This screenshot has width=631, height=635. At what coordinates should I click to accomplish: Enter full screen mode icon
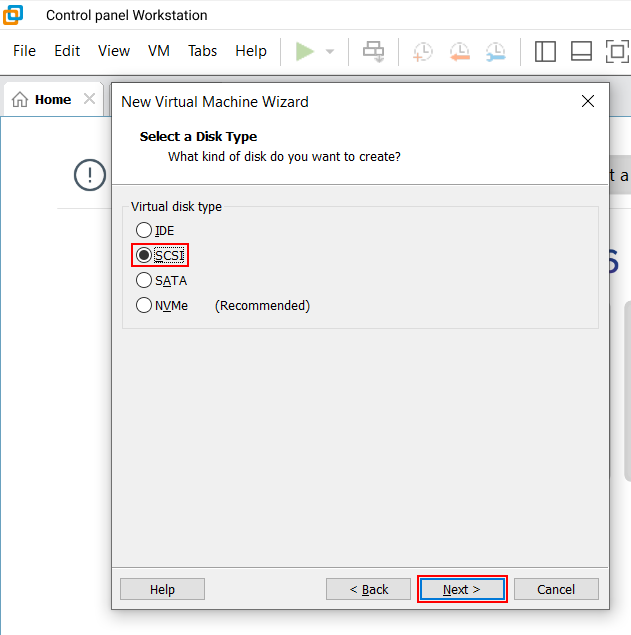616,51
